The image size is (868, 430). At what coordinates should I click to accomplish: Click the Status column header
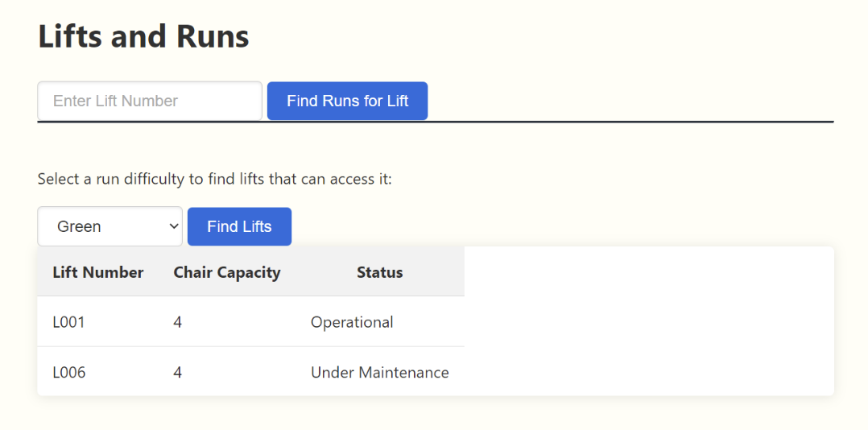click(x=379, y=272)
